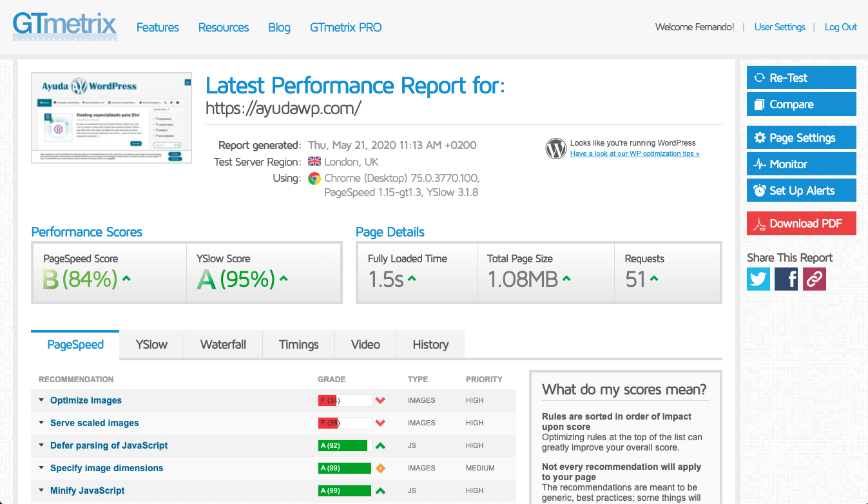Viewport: 868px width, 504px height.
Task: Click the TYPE column header
Action: pyautogui.click(x=418, y=380)
